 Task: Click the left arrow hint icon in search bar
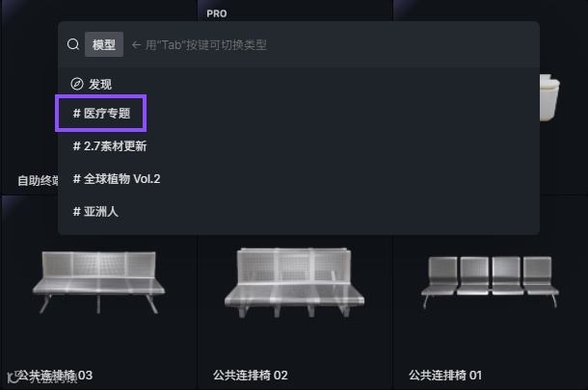[137, 45]
